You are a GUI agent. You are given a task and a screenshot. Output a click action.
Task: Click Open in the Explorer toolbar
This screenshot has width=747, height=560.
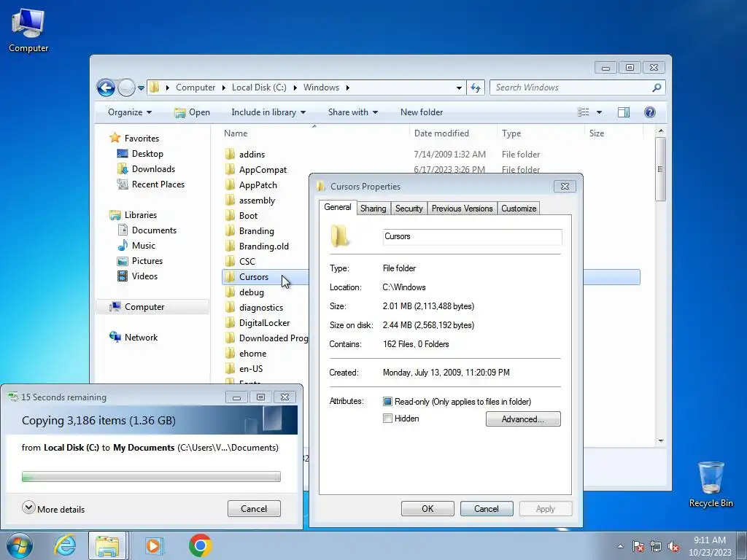click(192, 112)
